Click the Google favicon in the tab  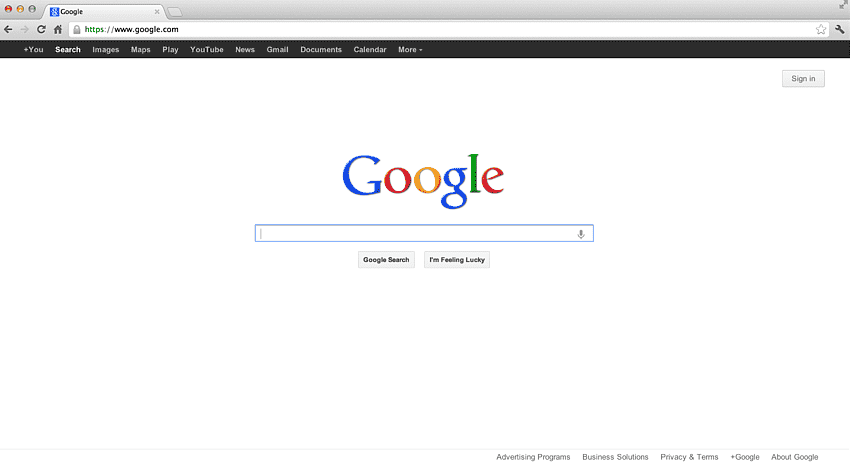click(x=54, y=11)
